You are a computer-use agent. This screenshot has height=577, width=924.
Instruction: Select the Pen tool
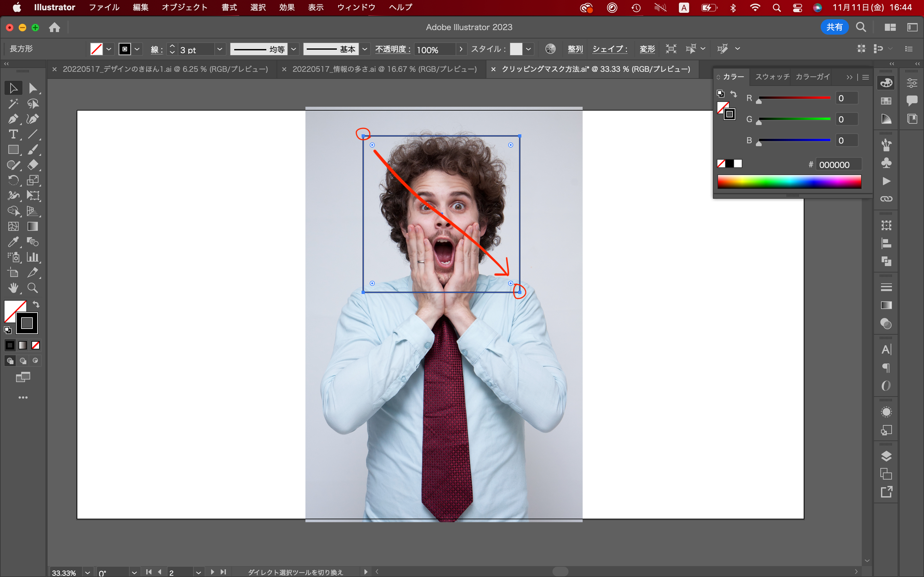click(x=13, y=119)
